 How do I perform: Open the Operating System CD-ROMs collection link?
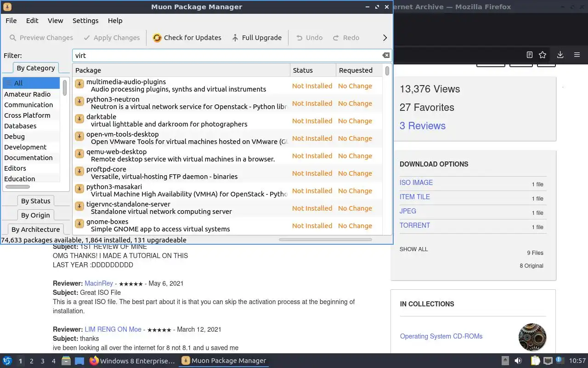441,336
